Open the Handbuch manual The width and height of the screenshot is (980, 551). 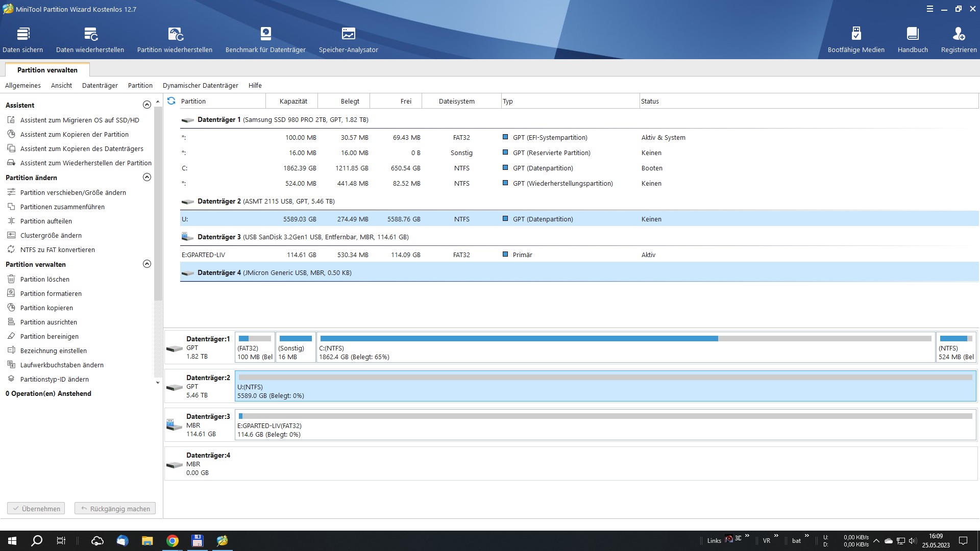913,39
